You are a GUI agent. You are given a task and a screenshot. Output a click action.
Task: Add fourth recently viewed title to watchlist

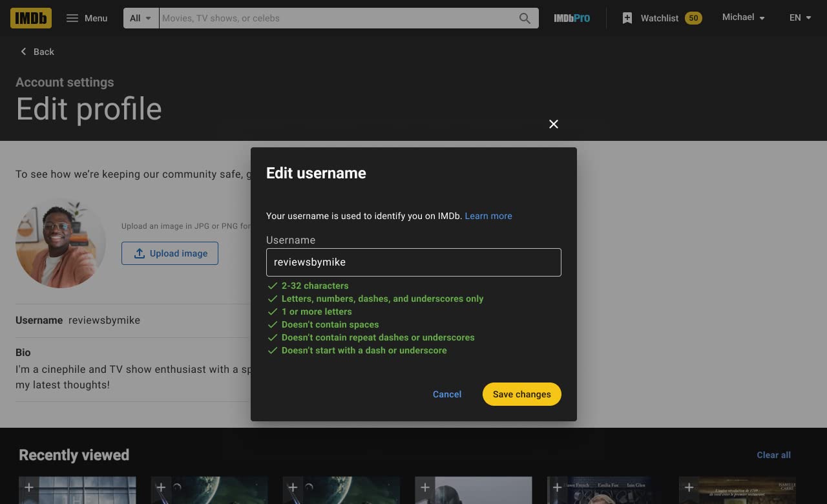[424, 487]
